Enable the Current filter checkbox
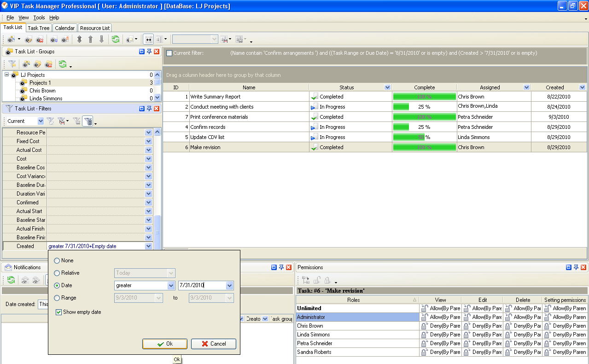 pos(169,53)
